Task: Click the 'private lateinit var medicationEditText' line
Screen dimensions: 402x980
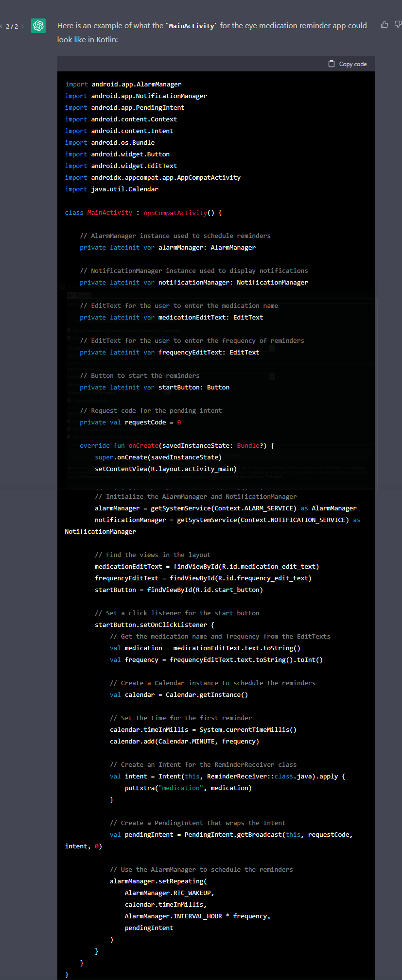Action: (x=172, y=317)
